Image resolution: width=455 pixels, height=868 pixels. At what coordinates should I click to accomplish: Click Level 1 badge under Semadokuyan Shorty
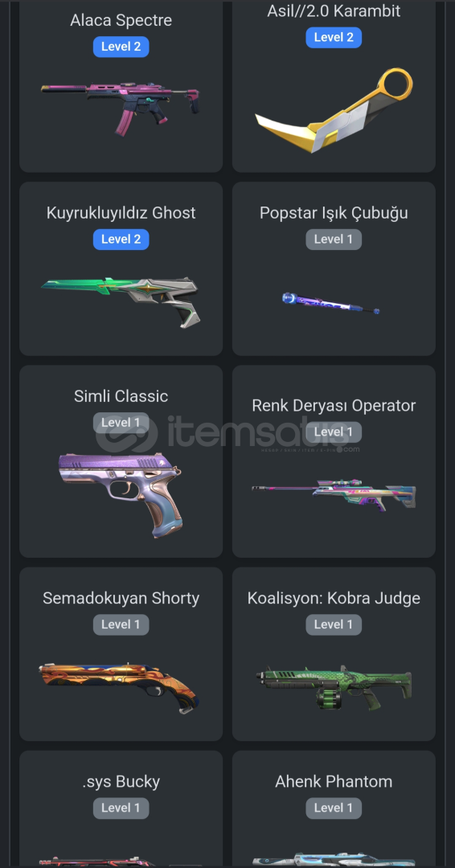121,624
